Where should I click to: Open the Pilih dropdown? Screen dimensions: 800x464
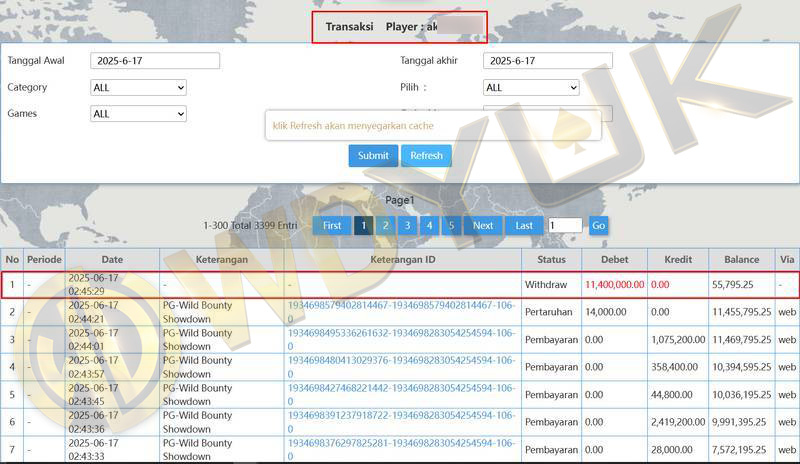click(x=531, y=87)
